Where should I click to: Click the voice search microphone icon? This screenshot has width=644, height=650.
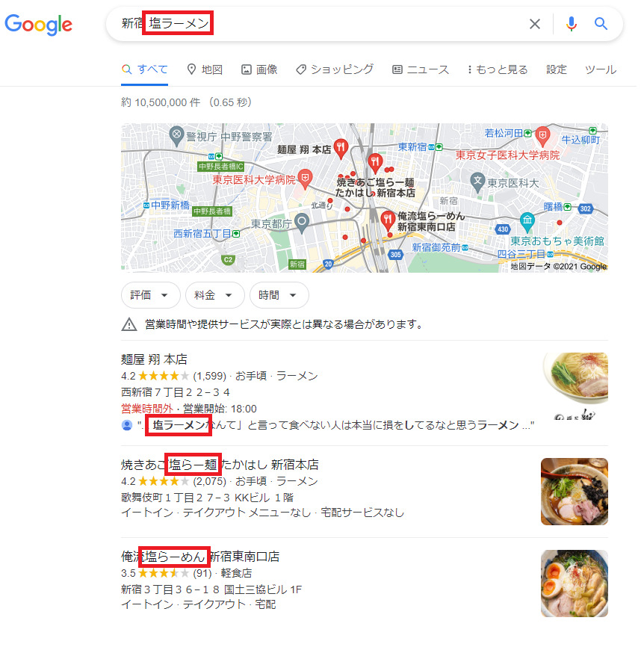coord(571,24)
